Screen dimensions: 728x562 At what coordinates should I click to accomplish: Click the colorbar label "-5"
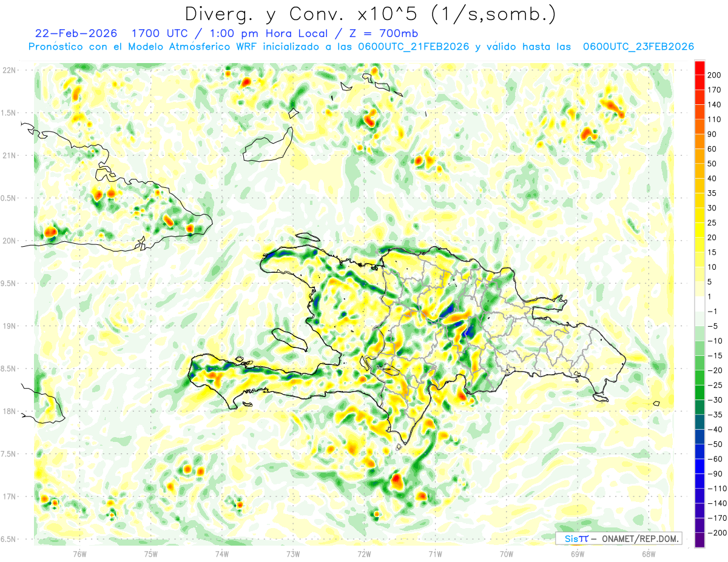(x=714, y=327)
